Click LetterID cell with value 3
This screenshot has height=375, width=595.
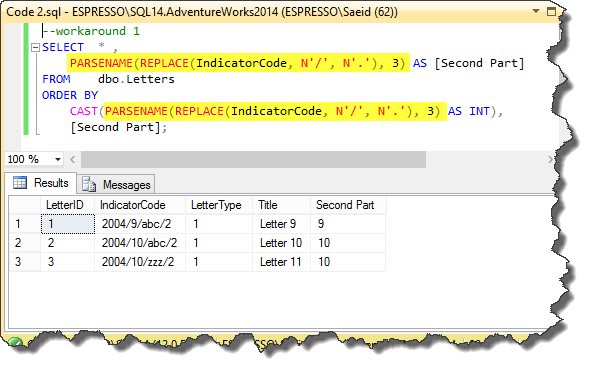[68, 262]
